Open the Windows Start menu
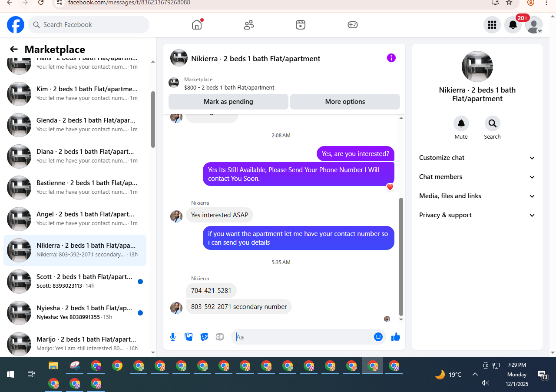 [10, 374]
